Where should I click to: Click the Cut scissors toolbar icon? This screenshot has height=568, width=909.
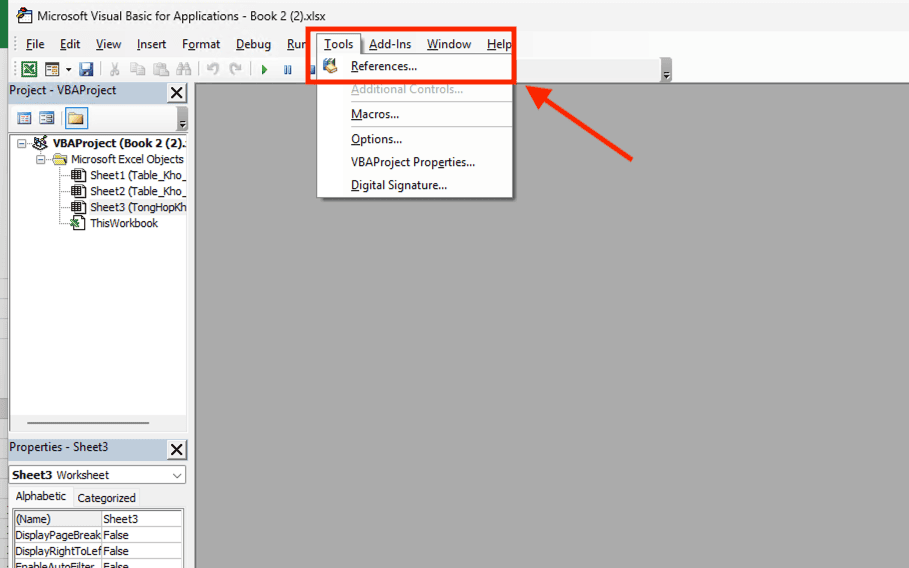[x=114, y=69]
